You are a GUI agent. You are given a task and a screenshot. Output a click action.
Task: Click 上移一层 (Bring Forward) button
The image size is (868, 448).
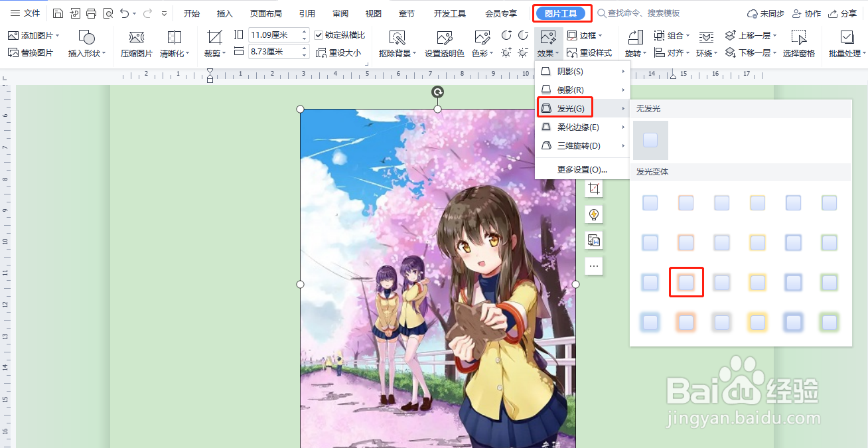click(751, 35)
